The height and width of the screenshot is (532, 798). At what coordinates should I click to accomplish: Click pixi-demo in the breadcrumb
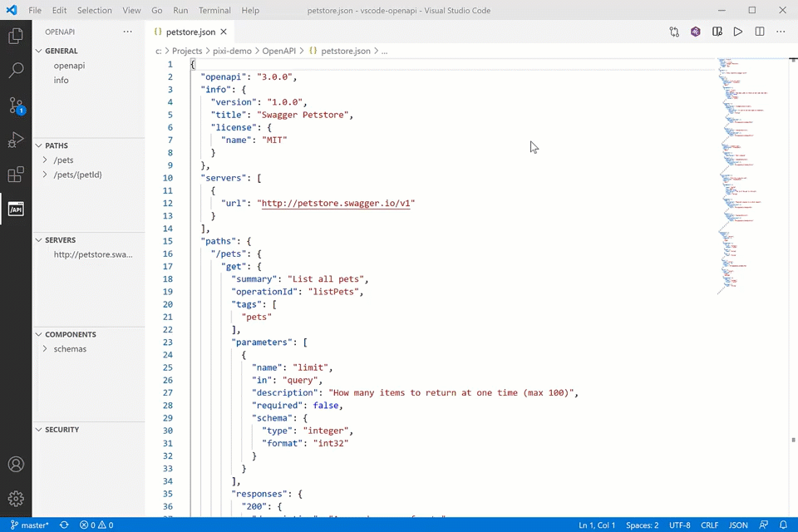click(232, 51)
